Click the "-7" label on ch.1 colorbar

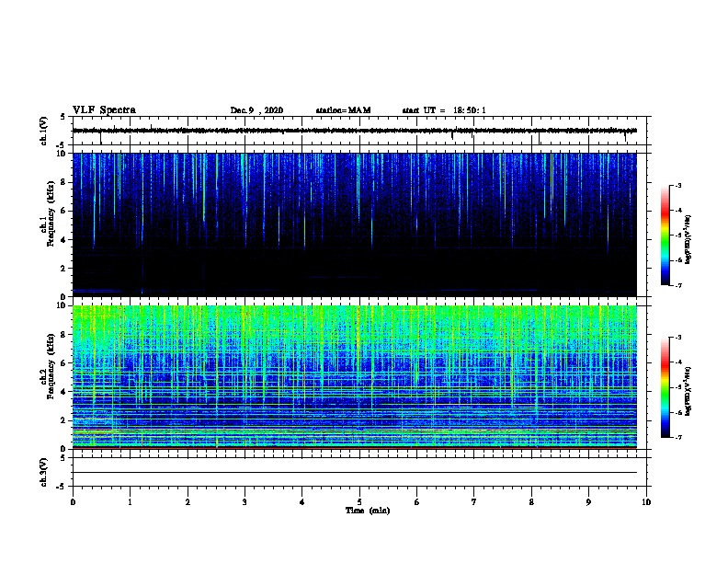pos(677,285)
